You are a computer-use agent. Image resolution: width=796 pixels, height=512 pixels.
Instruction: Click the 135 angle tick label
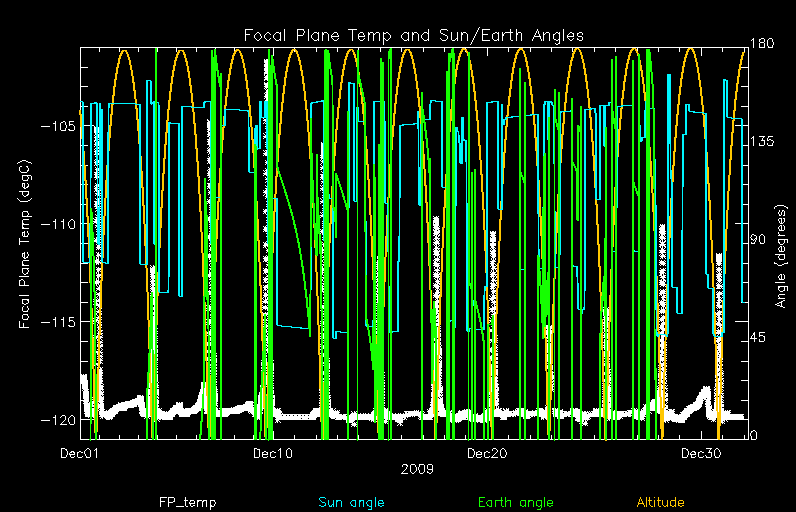765,142
